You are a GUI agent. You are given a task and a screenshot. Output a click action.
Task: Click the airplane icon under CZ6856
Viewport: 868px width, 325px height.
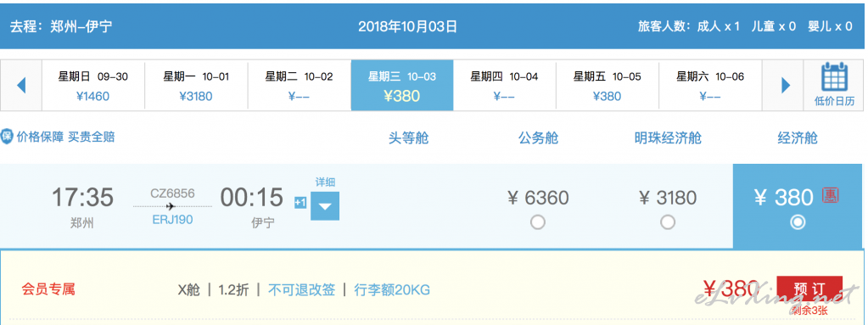pos(171,206)
